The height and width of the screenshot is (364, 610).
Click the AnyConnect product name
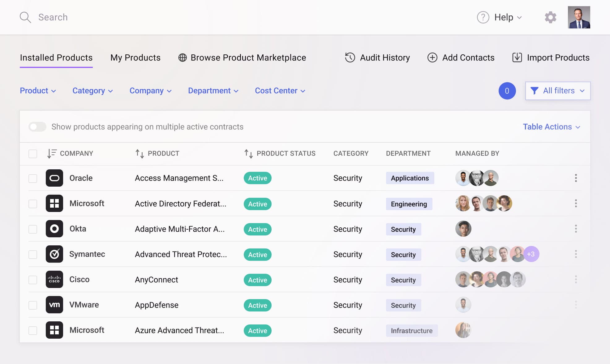pyautogui.click(x=157, y=280)
